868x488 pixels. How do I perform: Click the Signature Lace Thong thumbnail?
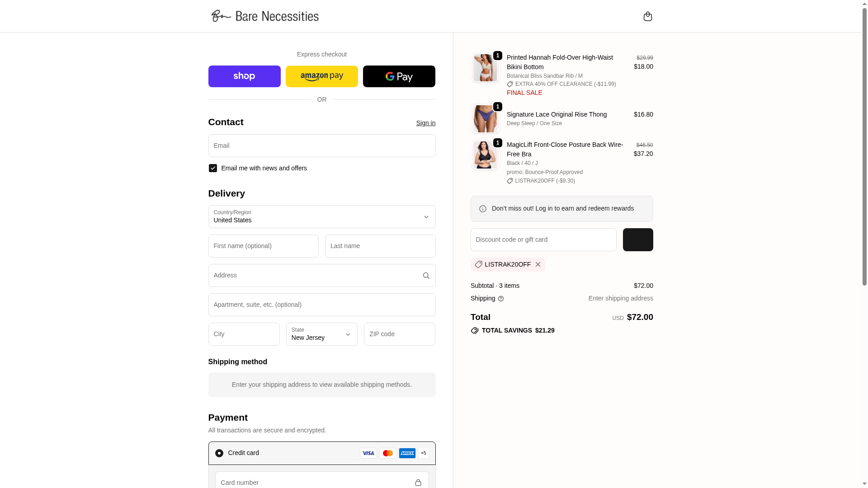(485, 119)
